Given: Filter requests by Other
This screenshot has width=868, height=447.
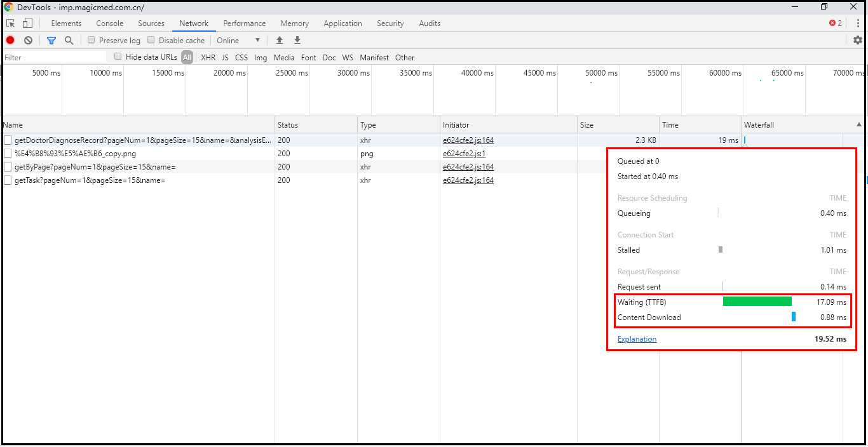Looking at the screenshot, I should 405,57.
